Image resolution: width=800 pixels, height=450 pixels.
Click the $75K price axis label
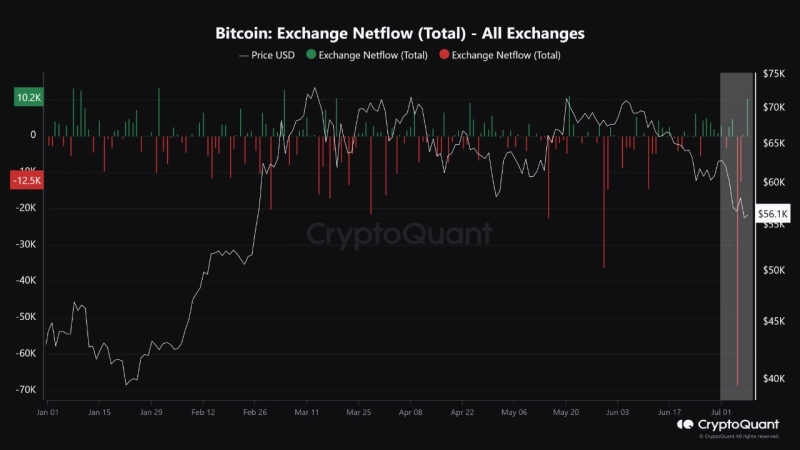(773, 74)
